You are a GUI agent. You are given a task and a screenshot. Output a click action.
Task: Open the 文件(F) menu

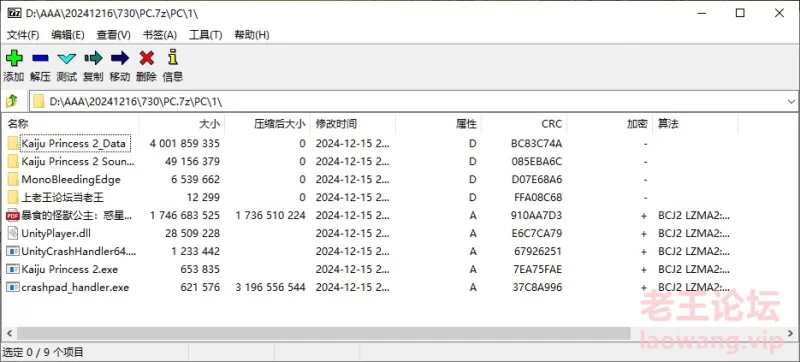[23, 35]
